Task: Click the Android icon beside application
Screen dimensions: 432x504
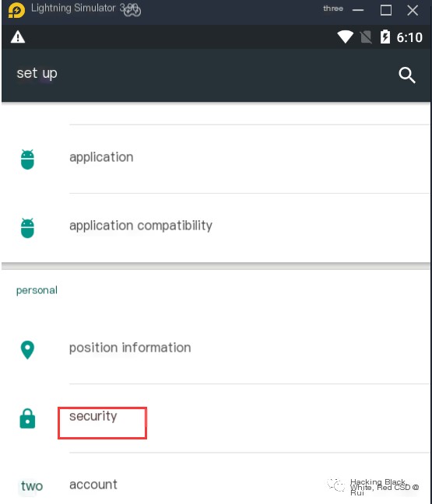Action: [27, 159]
